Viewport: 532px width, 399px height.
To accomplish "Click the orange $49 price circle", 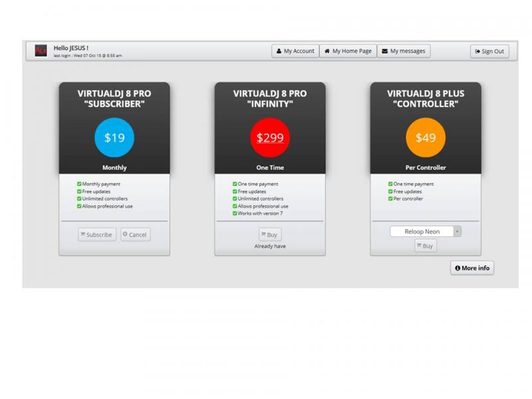I will coord(426,138).
